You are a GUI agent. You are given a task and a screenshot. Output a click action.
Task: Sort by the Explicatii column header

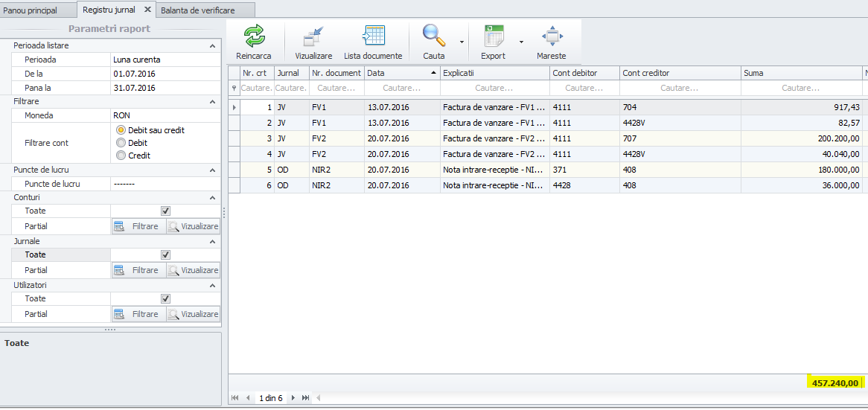(495, 73)
